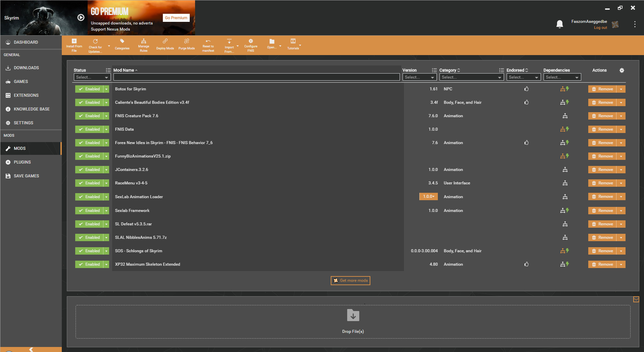The width and height of the screenshot is (644, 352).
Task: Expand status arrow for SexLab Animation Loader
Action: coord(106,197)
